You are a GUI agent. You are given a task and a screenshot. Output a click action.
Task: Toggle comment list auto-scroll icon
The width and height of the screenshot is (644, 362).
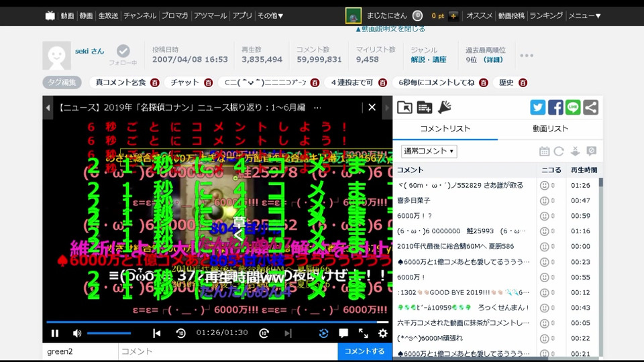[575, 151]
